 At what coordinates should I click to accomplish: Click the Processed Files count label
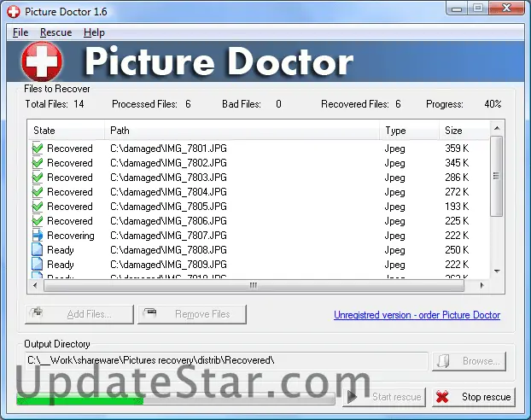click(151, 104)
